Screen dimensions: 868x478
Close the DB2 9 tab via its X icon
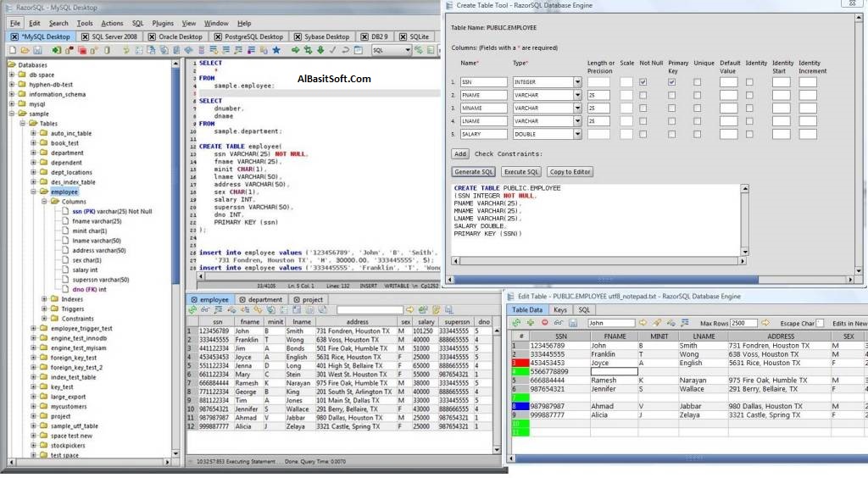coord(364,36)
